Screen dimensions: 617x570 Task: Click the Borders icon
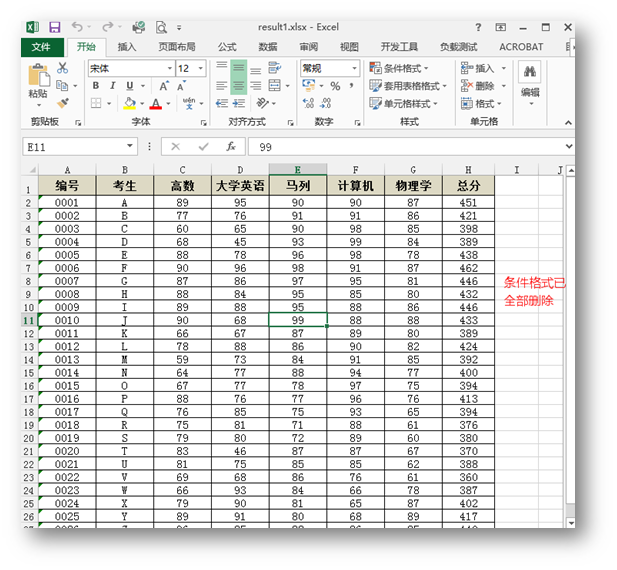96,103
